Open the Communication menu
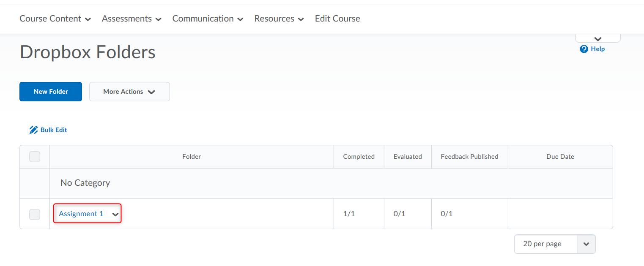This screenshot has height=266, width=644. [x=208, y=19]
